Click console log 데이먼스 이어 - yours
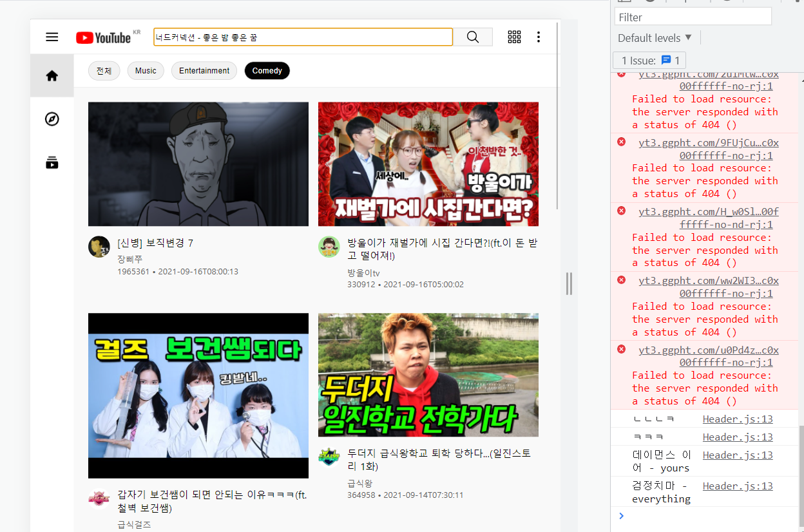 (x=662, y=461)
